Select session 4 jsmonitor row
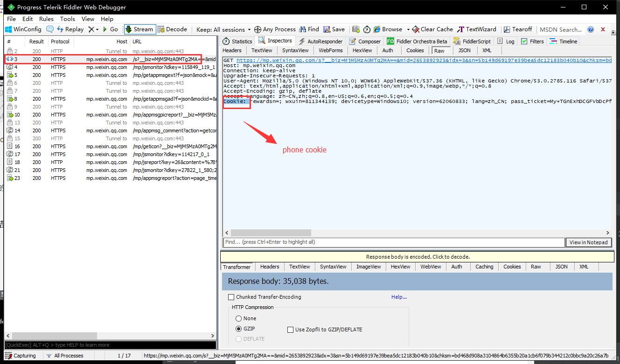 click(x=111, y=67)
